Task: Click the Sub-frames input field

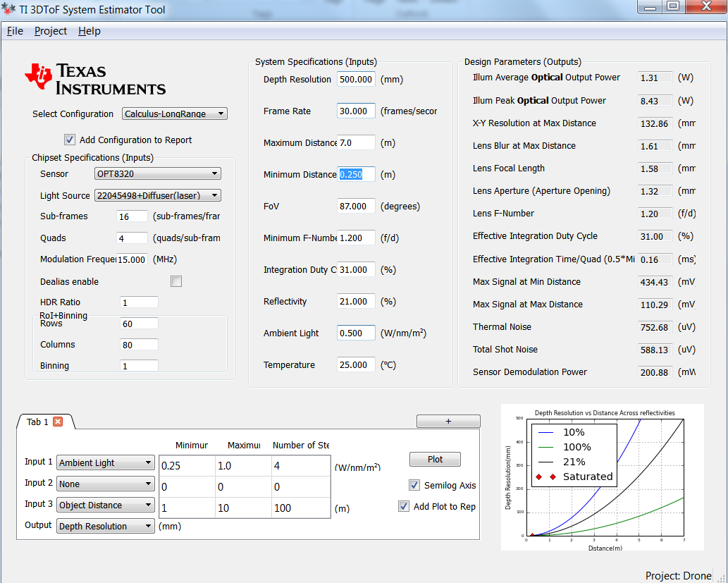Action: point(132,216)
